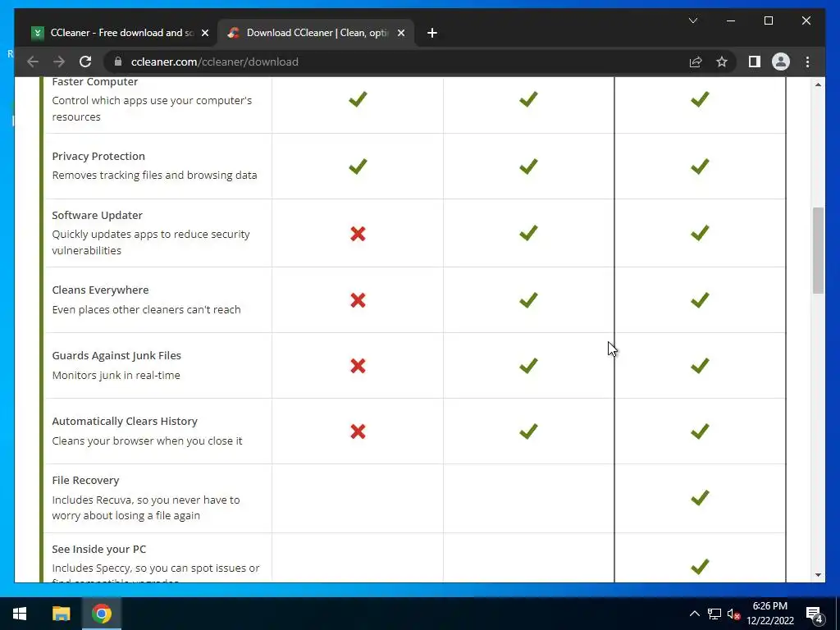Click 'Removes tracking files and browsing data'

[154, 176]
